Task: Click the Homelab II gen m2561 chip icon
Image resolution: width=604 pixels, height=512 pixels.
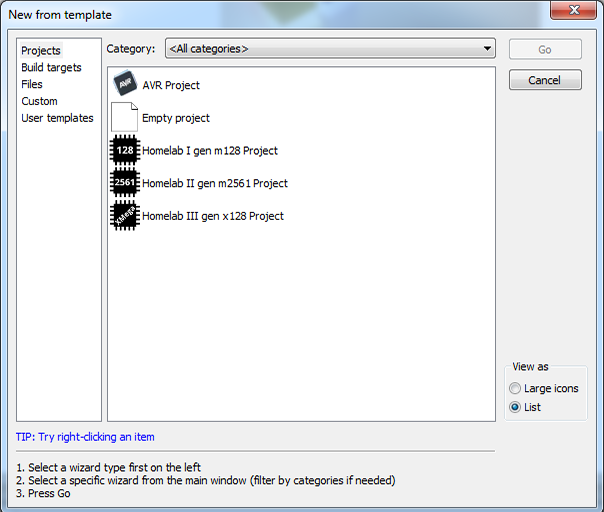Action: 124,183
